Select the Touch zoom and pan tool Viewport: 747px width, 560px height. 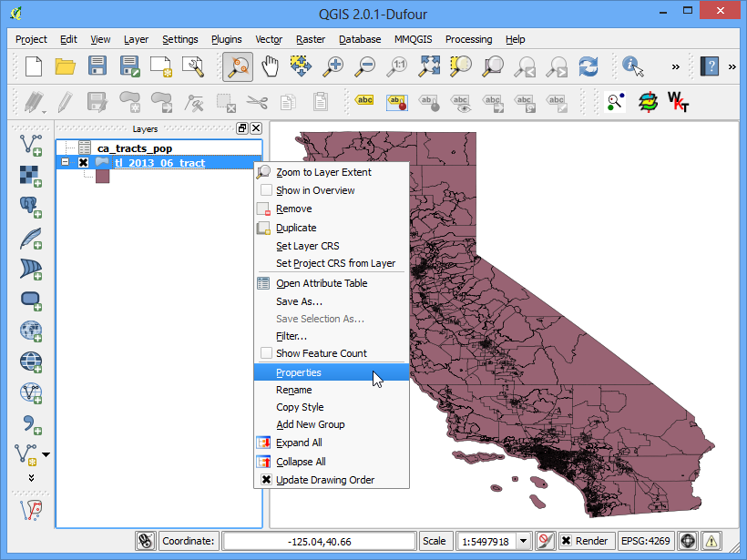pos(238,66)
